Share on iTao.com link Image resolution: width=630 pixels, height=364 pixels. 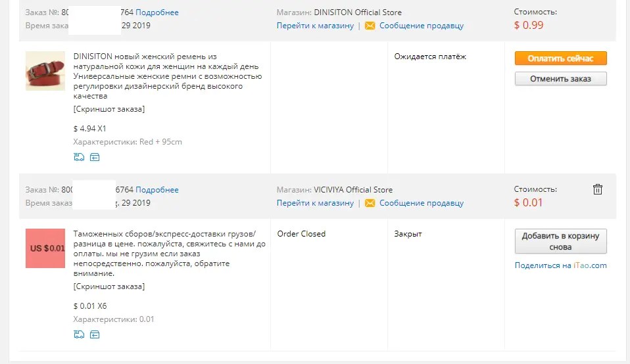click(560, 265)
